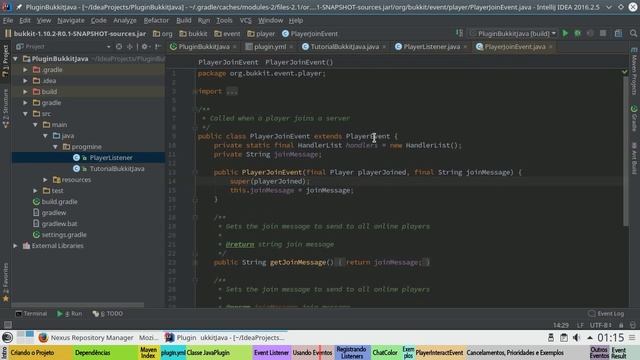Click the inspection checkmark above editor scrollbar
Image resolution: width=640 pixels, height=360 pixels.
(x=624, y=72)
